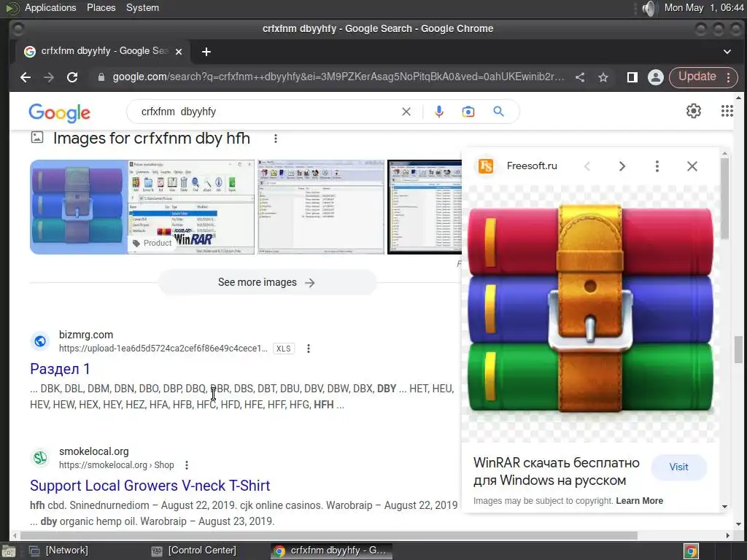Open smokelocal.org result options menu
This screenshot has width=747, height=560.
[x=187, y=464]
